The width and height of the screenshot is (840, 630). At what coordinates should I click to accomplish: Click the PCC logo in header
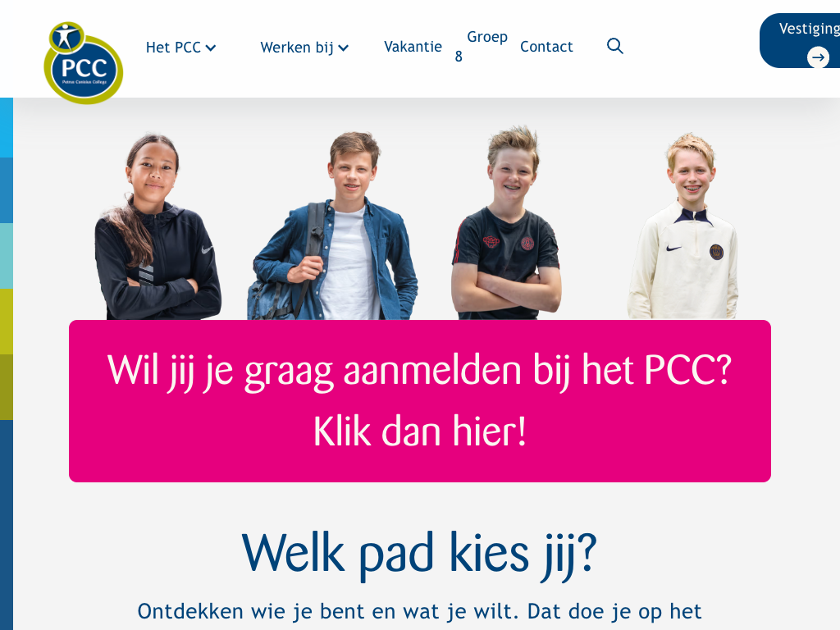(x=83, y=62)
